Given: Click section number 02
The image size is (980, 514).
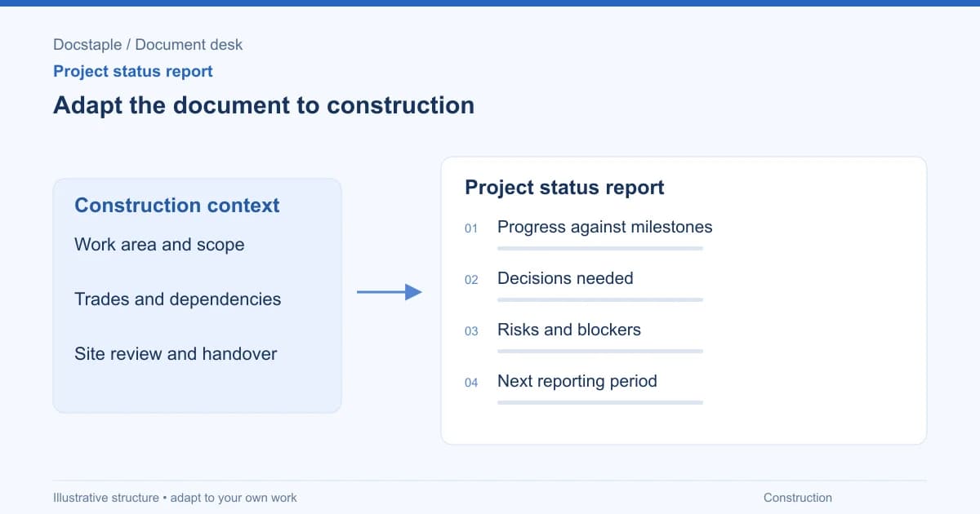Looking at the screenshot, I should (471, 280).
